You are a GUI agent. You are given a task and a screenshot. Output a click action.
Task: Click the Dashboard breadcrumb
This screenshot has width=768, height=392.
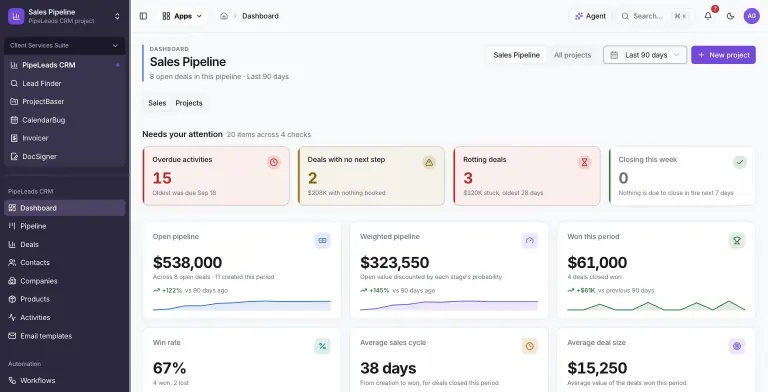[x=260, y=16]
